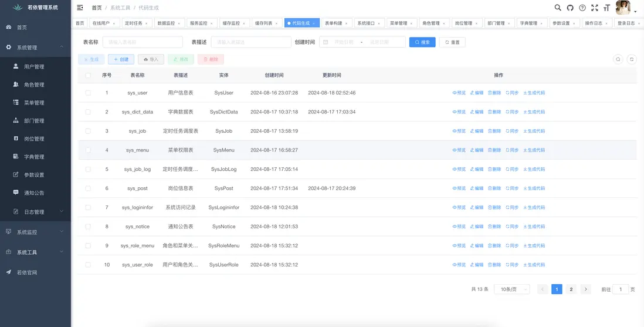
Task: Open the help documentation question icon
Action: (x=582, y=8)
